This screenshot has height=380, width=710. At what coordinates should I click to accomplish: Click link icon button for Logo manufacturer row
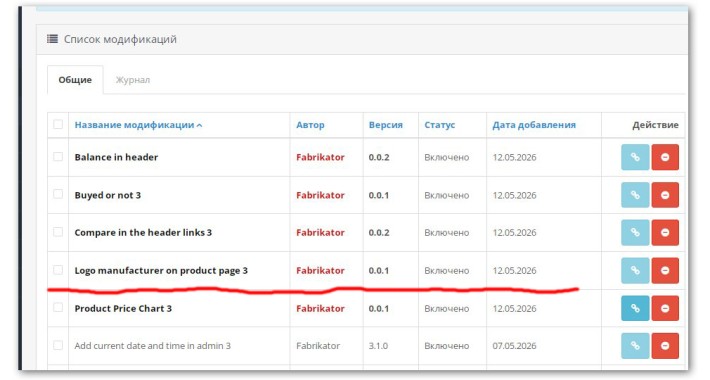click(x=635, y=270)
